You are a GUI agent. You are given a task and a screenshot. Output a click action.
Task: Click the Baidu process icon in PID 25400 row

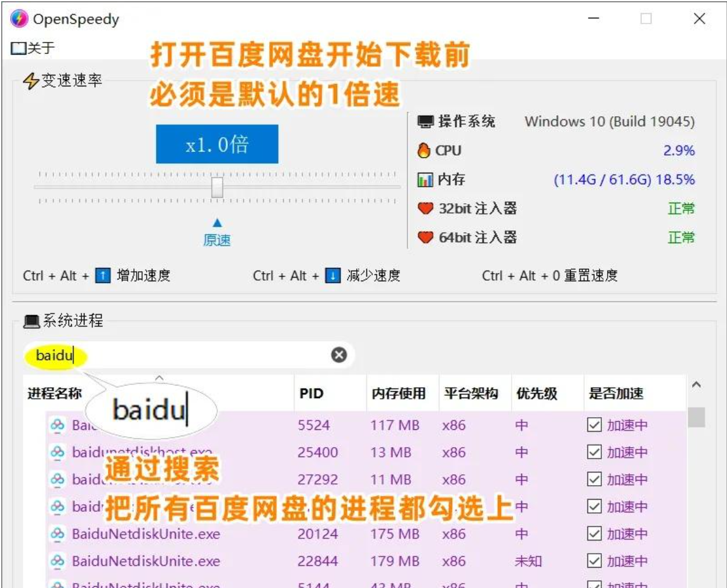tap(58, 451)
